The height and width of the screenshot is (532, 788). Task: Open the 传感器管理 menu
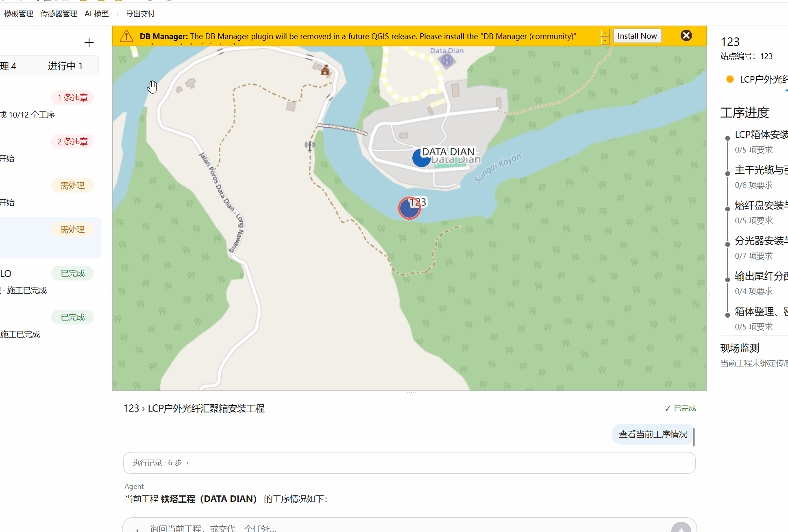59,14
